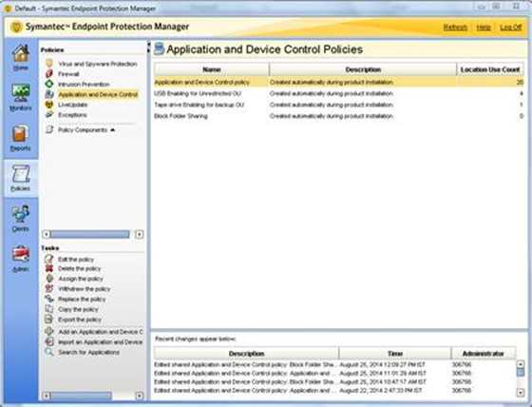The height and width of the screenshot is (407, 532).
Task: Open the Help link in header
Action: pyautogui.click(x=484, y=28)
